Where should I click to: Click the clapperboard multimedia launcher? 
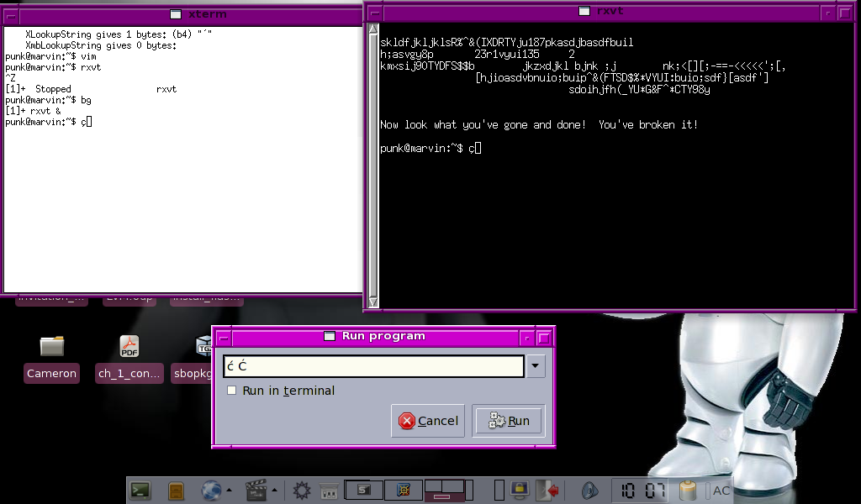(x=255, y=490)
